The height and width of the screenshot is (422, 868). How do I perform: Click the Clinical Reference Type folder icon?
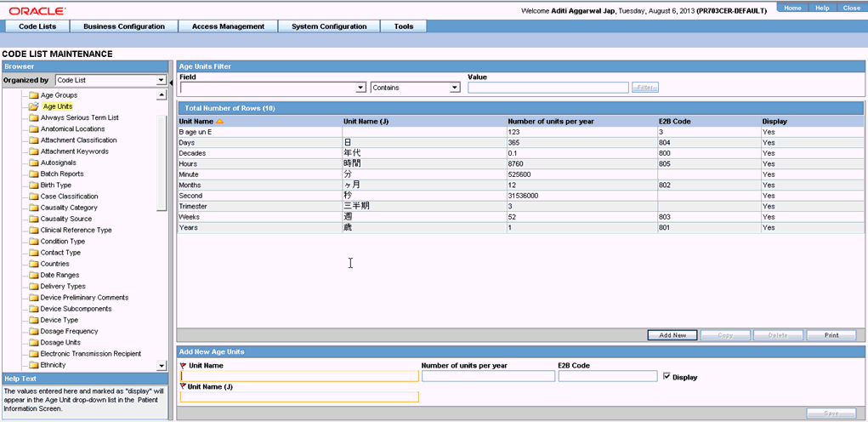pyautogui.click(x=33, y=230)
